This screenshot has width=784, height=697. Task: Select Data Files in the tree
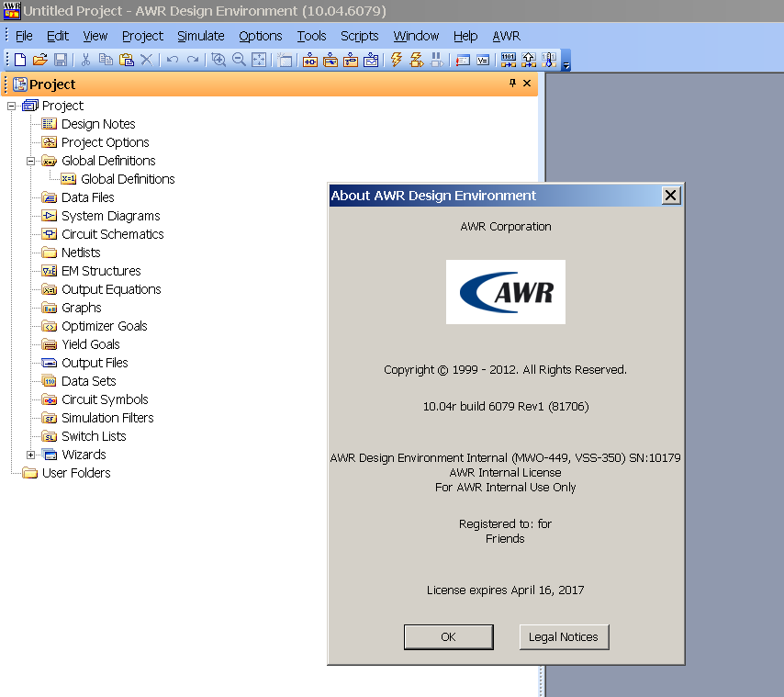87,197
